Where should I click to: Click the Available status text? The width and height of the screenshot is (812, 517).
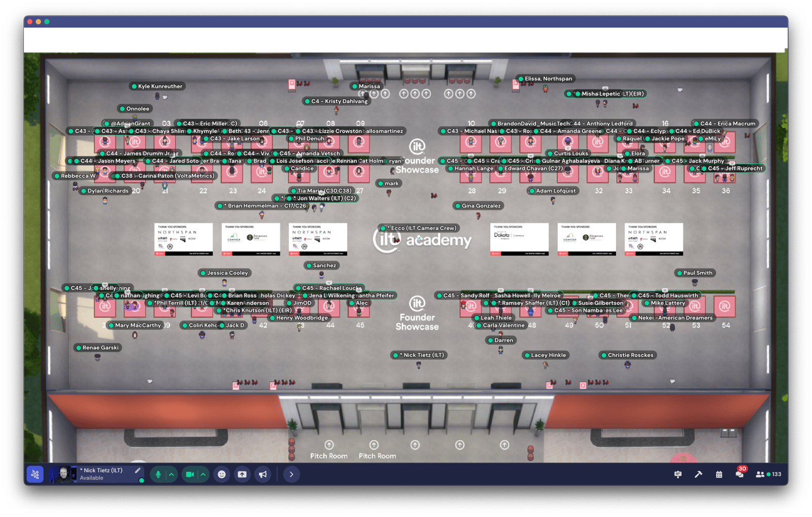coord(91,478)
